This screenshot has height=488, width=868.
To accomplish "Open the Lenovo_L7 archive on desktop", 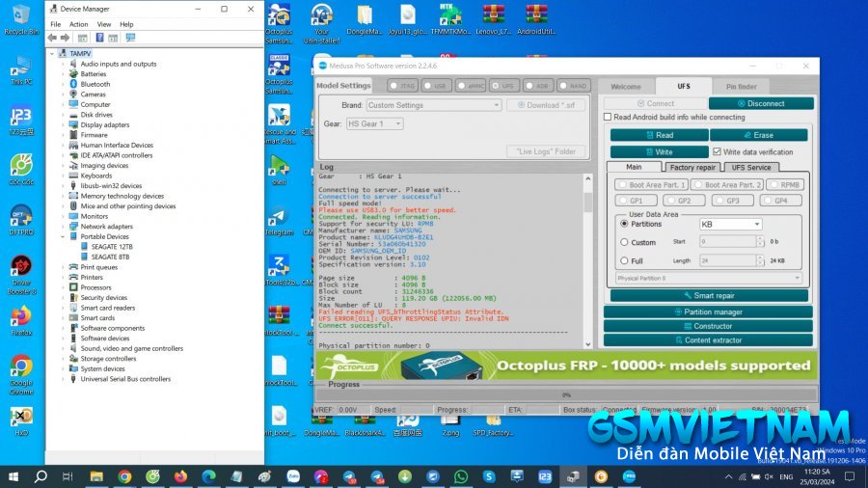I will click(493, 19).
